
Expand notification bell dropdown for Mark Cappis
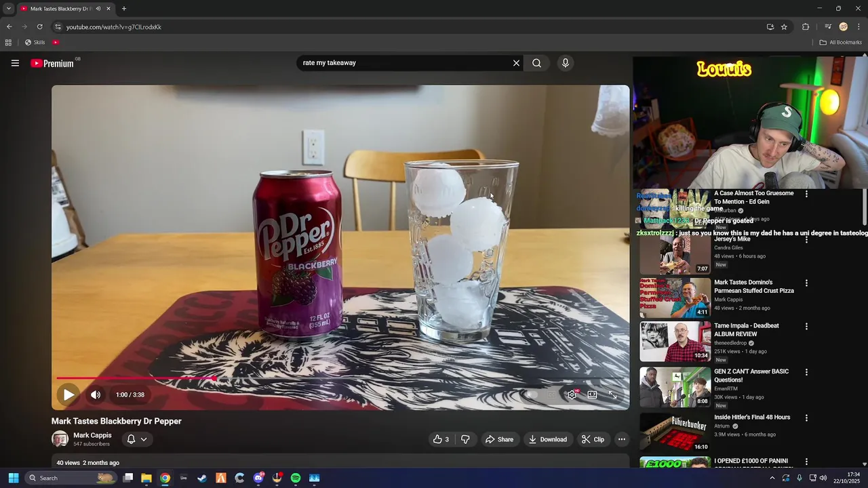[137, 439]
